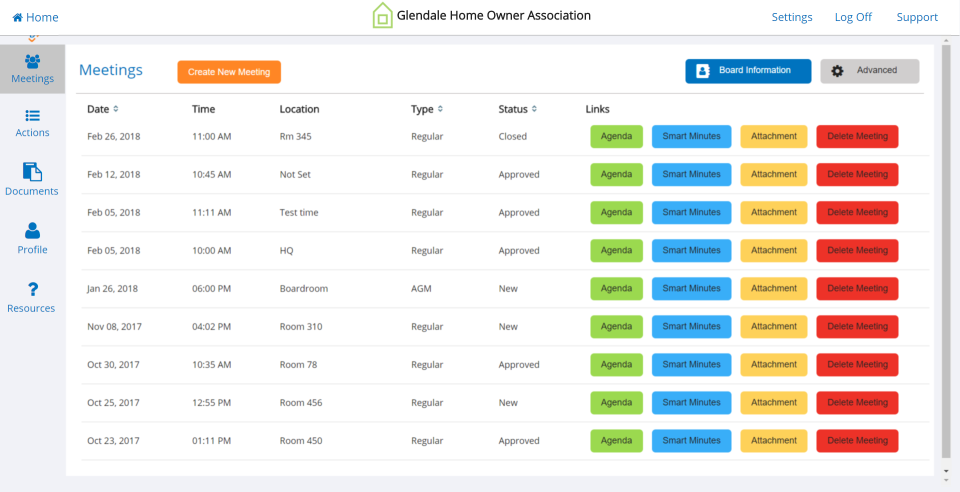Select the 'Closed' status cell
This screenshot has width=960, height=492.
coord(512,136)
